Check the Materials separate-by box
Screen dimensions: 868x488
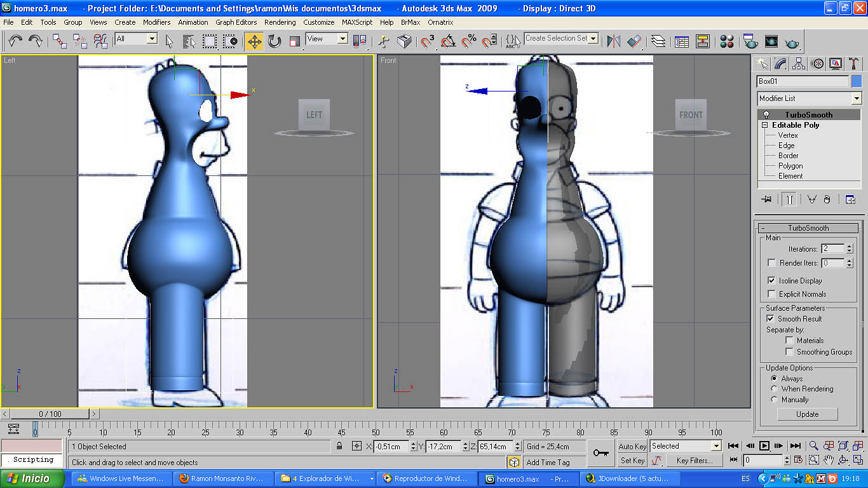pos(789,341)
